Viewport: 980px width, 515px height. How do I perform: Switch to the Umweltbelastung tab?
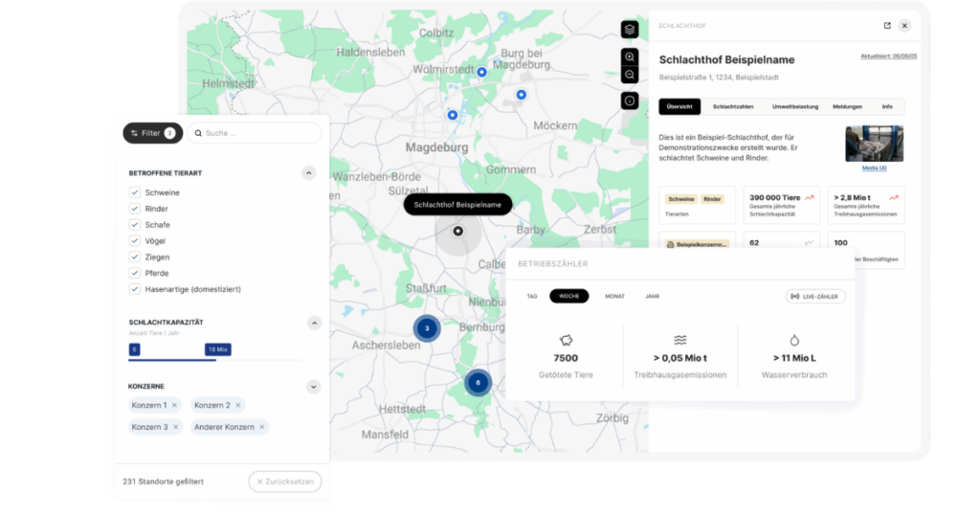[794, 106]
